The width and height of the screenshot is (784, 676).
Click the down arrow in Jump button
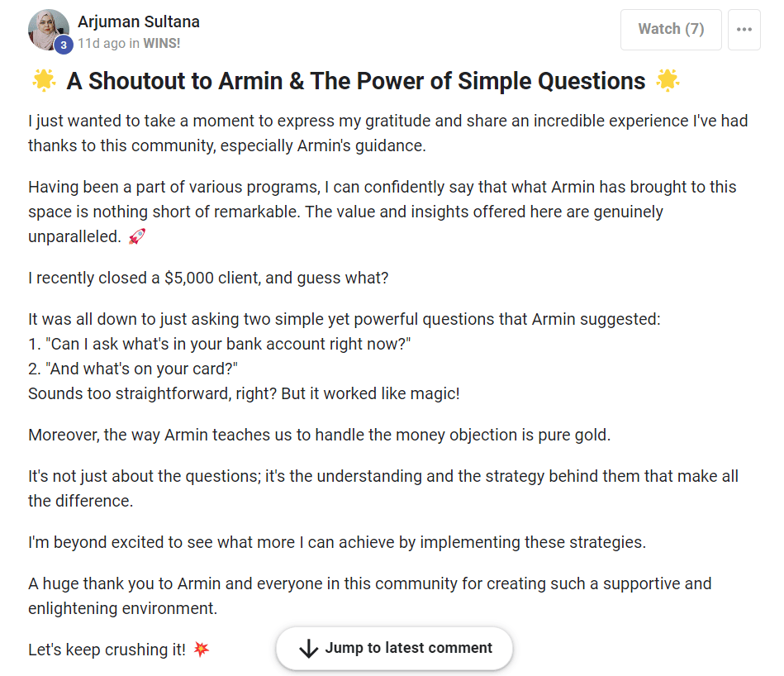(308, 648)
